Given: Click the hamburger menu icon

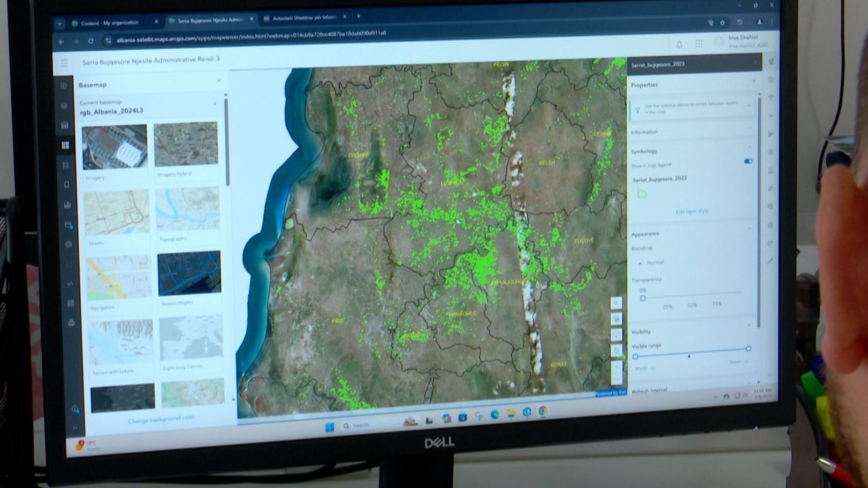Looking at the screenshot, I should [x=65, y=63].
